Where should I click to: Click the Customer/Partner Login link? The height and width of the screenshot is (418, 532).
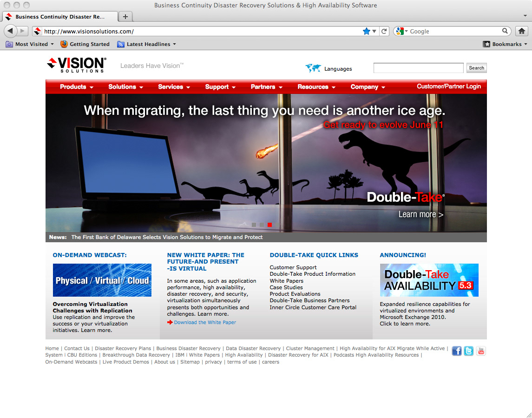448,86
